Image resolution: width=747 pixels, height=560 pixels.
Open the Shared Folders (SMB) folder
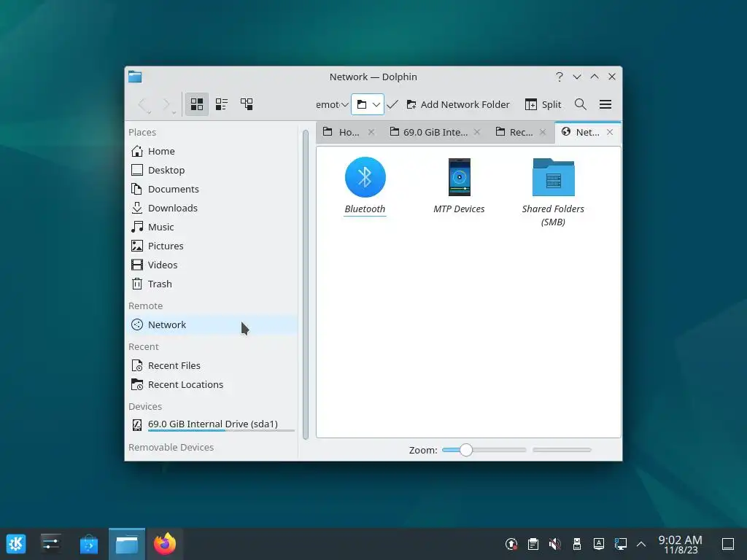(x=553, y=192)
